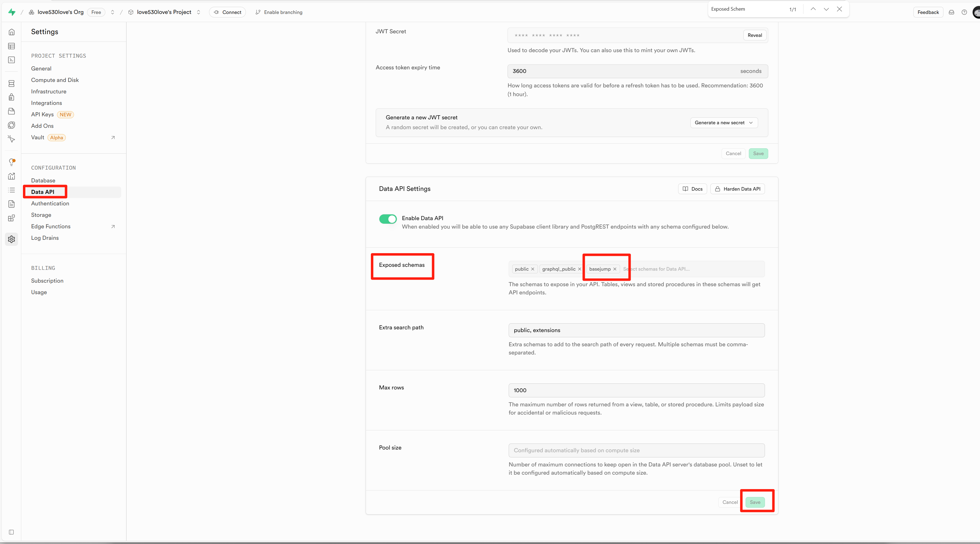Open API Keys settings page

[42, 115]
